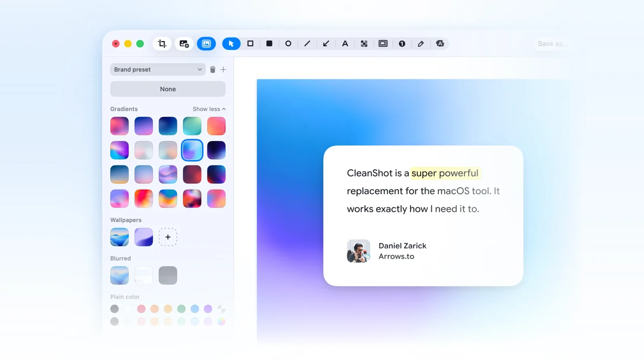The image size is (644, 362).
Task: Pick the purple plain color dot
Action: point(208,309)
